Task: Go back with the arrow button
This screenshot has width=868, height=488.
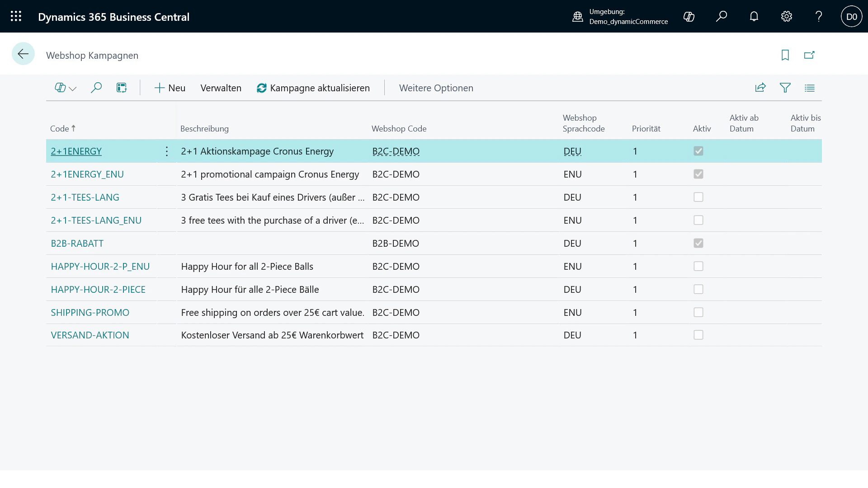Action: click(x=23, y=54)
